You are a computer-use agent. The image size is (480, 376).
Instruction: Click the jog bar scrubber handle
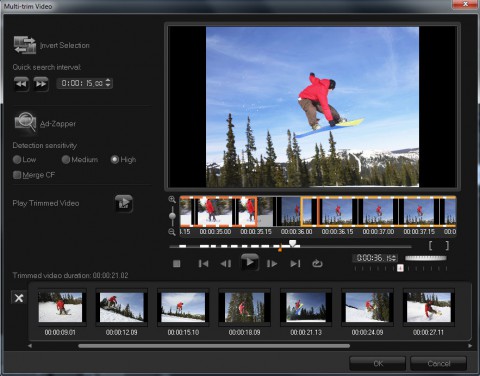[293, 243]
